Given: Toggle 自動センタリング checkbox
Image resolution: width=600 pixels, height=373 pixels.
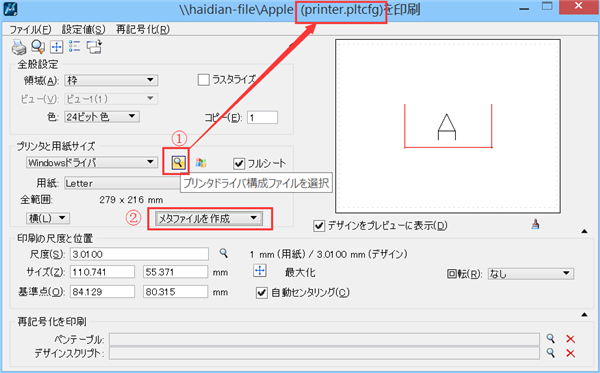Looking at the screenshot, I should point(261,293).
